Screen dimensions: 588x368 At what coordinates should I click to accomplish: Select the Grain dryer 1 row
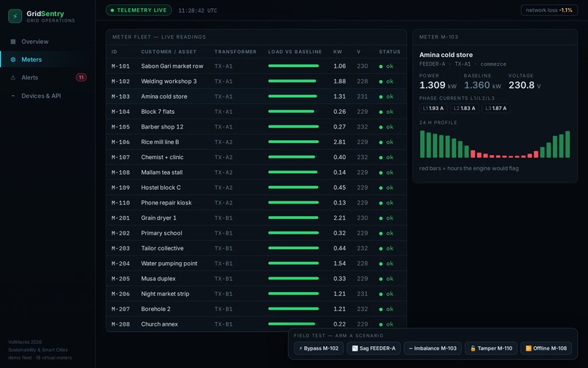[256, 218]
